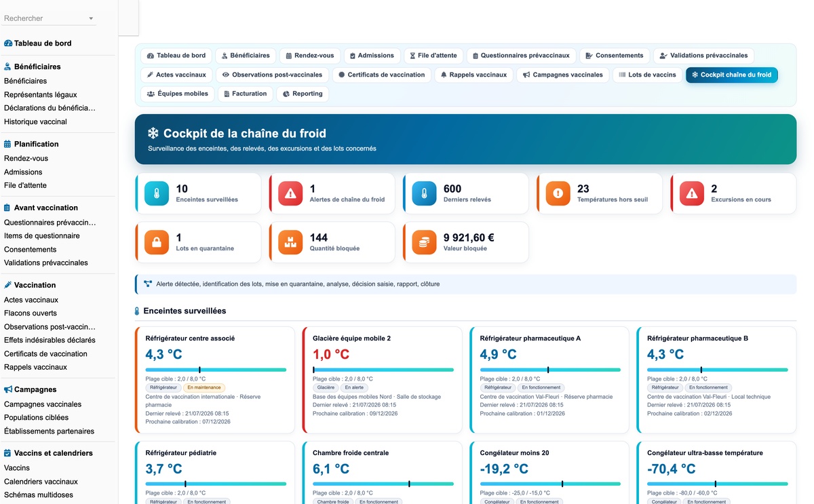Image resolution: width=814 pixels, height=504 pixels.
Task: Open the Bénéficiaires tab
Action: pyautogui.click(x=246, y=56)
